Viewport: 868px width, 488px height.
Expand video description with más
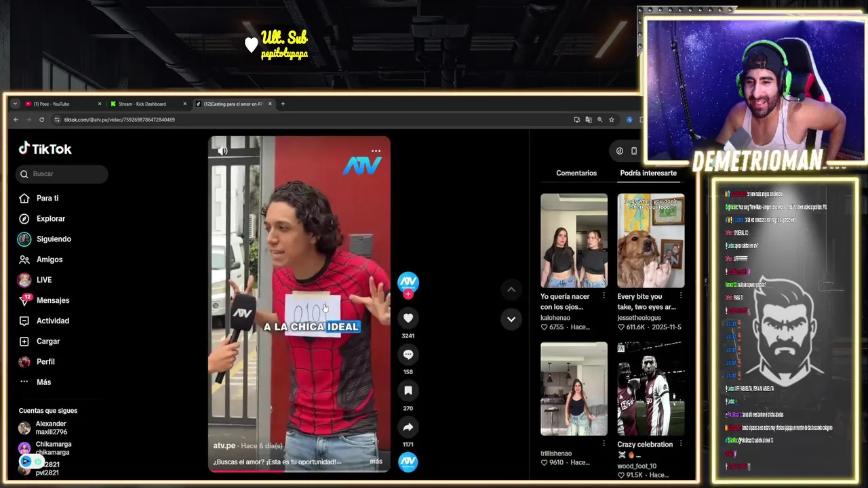click(x=376, y=462)
